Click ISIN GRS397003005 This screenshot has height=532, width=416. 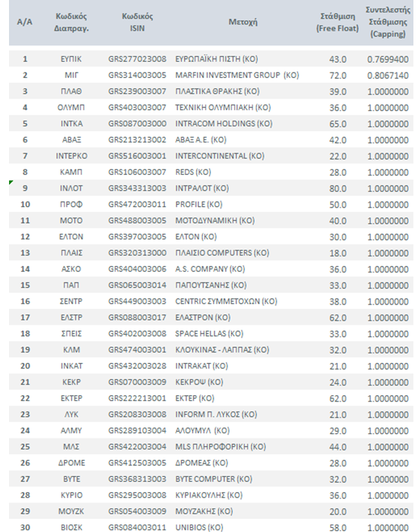tap(137, 237)
